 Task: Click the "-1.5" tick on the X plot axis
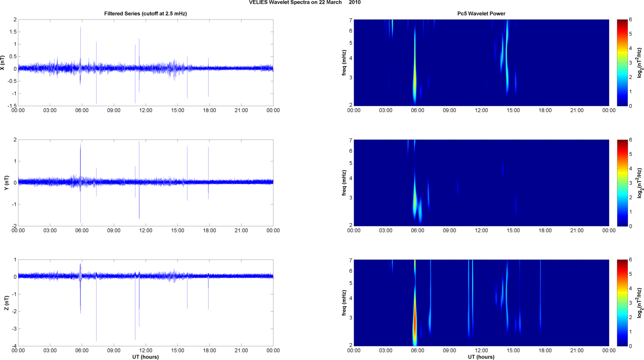click(x=12, y=106)
